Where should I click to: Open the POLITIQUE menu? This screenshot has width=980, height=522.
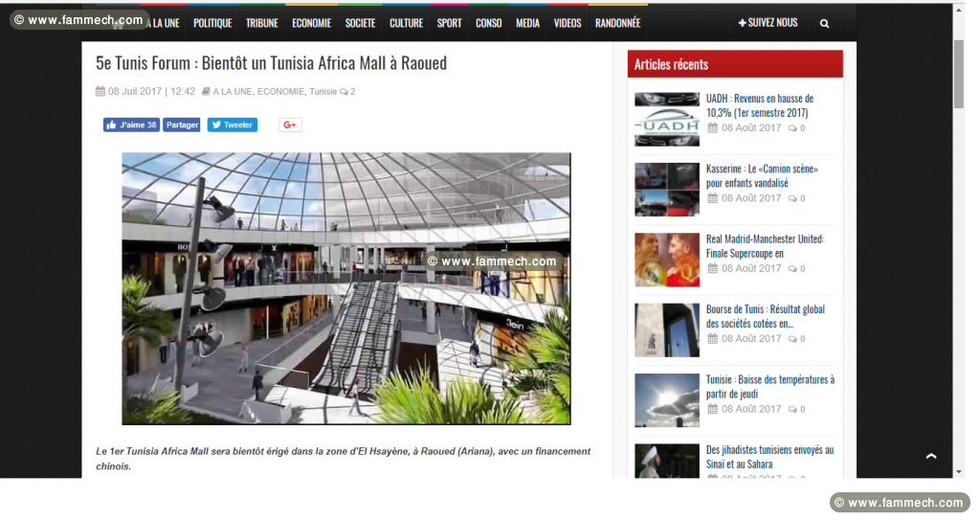[x=212, y=23]
